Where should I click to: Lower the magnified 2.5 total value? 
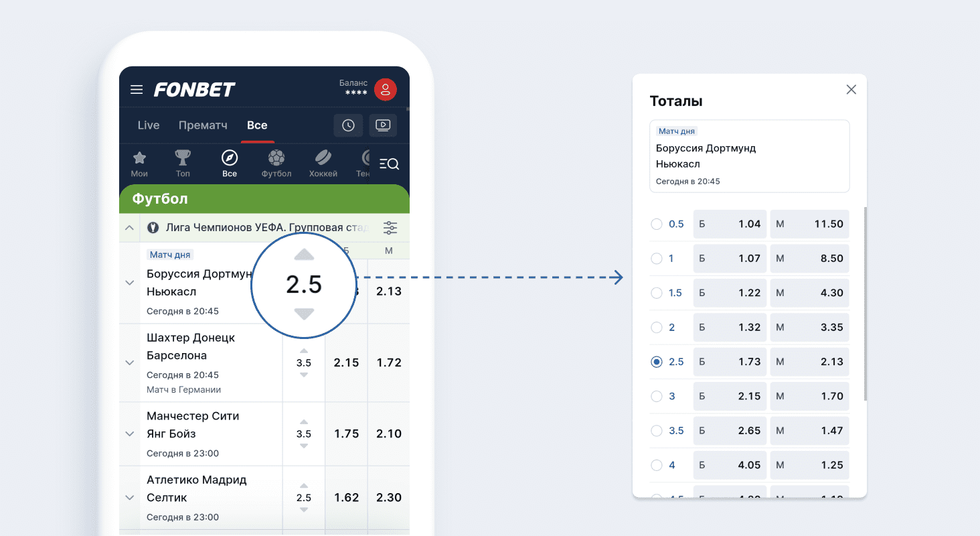click(x=304, y=314)
